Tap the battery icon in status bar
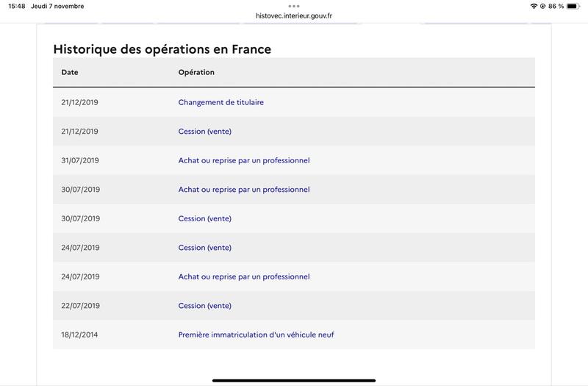 (x=573, y=6)
